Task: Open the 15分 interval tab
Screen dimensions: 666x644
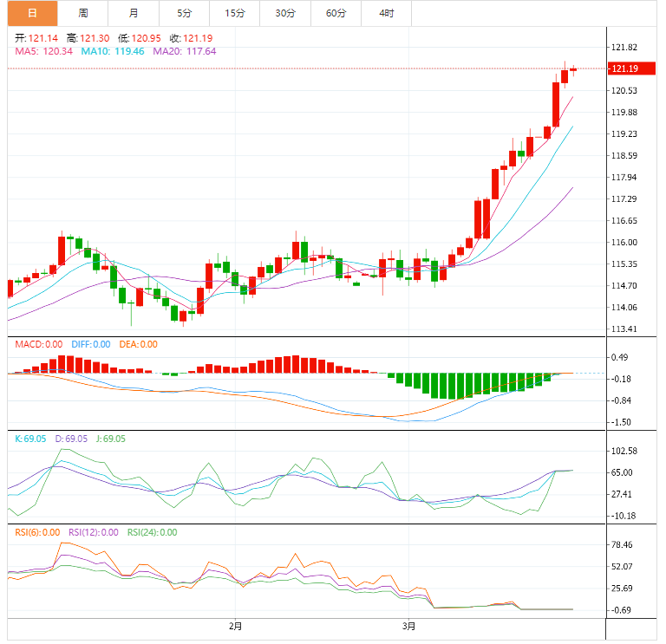Action: tap(235, 13)
